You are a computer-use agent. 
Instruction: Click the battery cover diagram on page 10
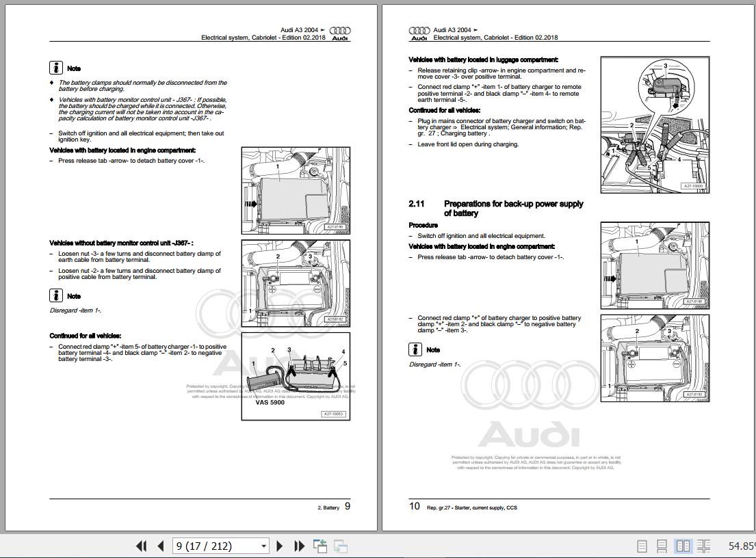coord(655,265)
